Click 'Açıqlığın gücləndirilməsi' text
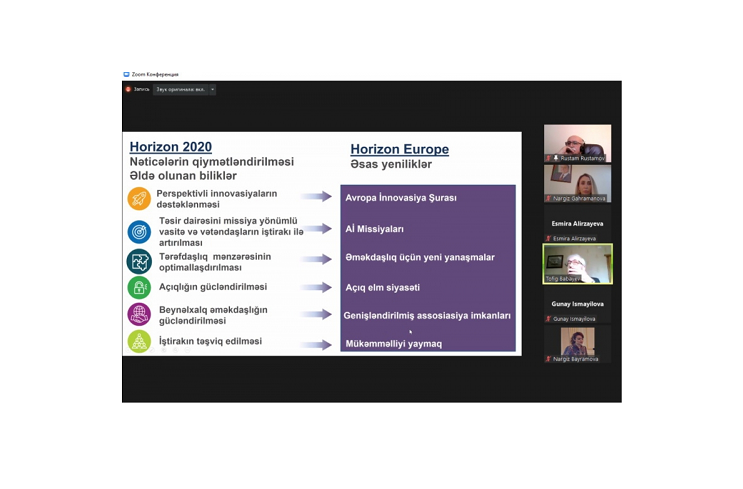743x489 pixels. (213, 287)
